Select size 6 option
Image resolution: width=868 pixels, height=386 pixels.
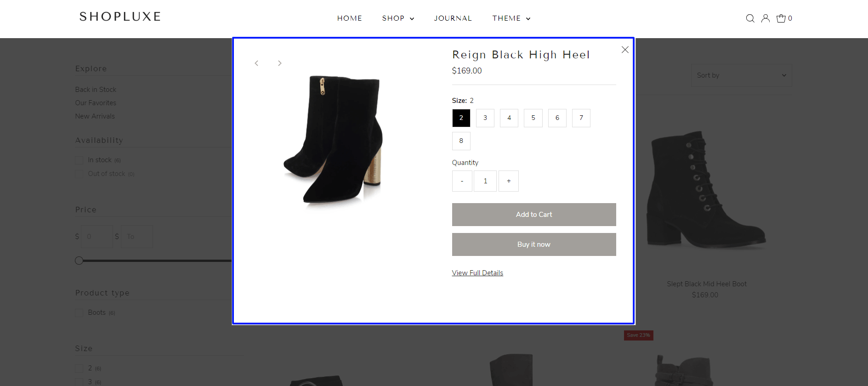[557, 118]
